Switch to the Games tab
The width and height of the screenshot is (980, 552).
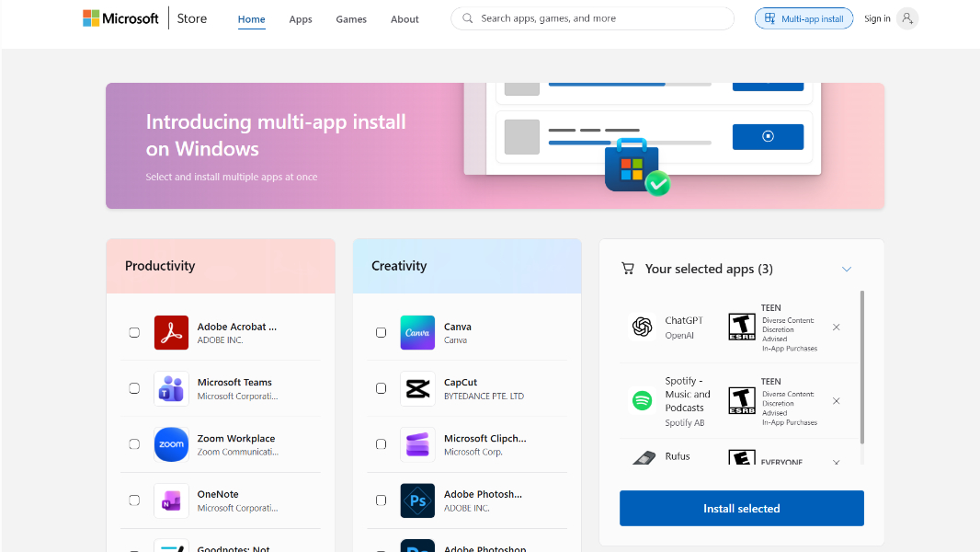[350, 17]
